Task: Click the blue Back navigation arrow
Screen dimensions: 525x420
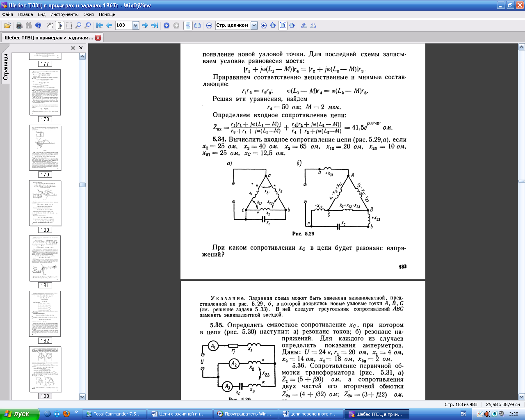Action: click(167, 25)
